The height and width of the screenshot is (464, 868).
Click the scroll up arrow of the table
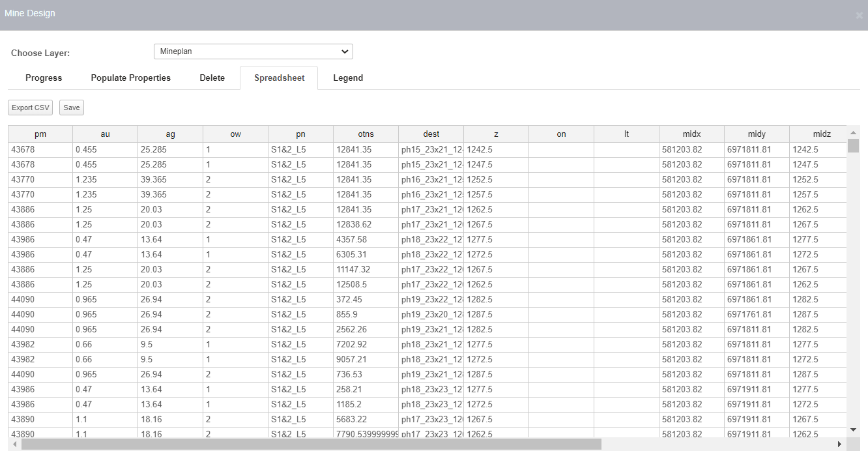pyautogui.click(x=853, y=133)
